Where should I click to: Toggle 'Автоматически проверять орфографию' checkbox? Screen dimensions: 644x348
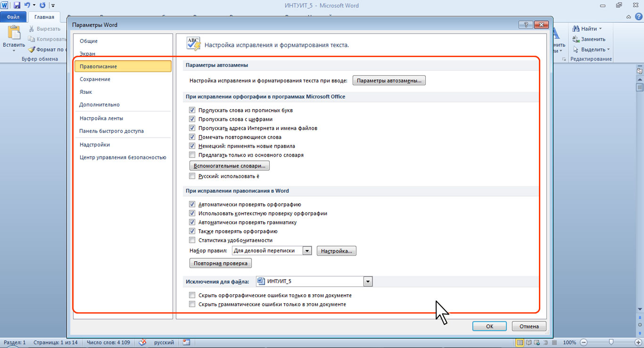pos(192,205)
